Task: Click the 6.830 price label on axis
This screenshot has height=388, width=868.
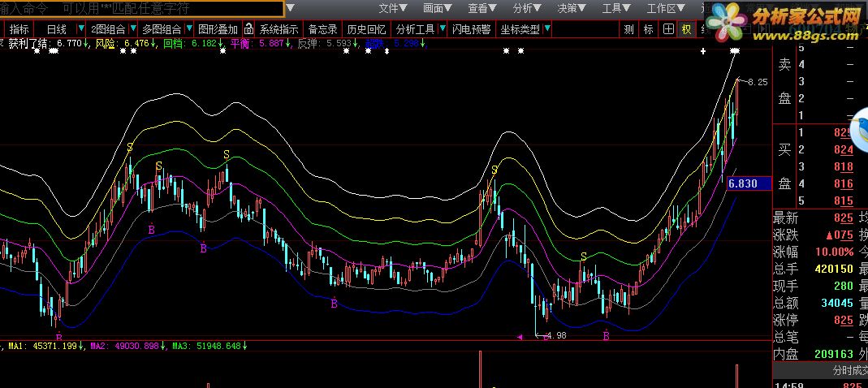Action: click(x=749, y=183)
